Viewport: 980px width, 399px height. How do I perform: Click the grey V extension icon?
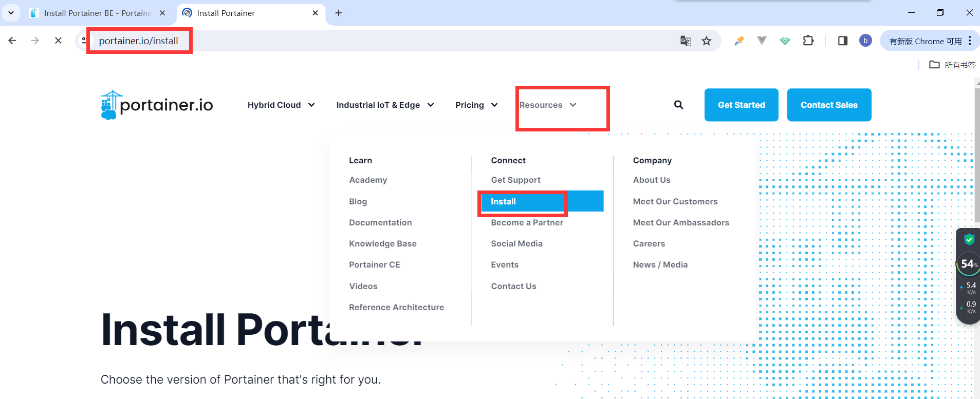pyautogui.click(x=762, y=41)
